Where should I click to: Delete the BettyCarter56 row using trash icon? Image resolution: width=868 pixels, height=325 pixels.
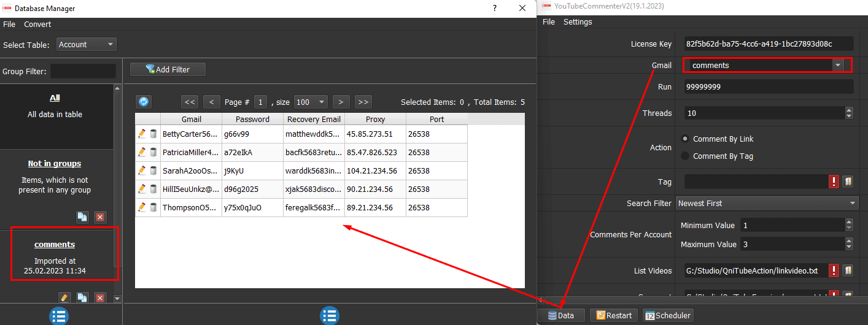[x=153, y=134]
